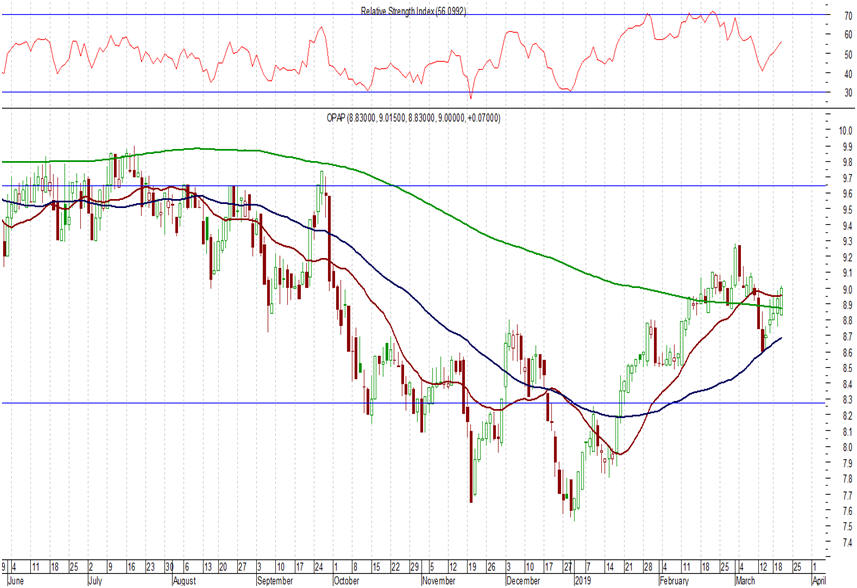The width and height of the screenshot is (857, 588).
Task: Select the April month label
Action: (x=819, y=580)
